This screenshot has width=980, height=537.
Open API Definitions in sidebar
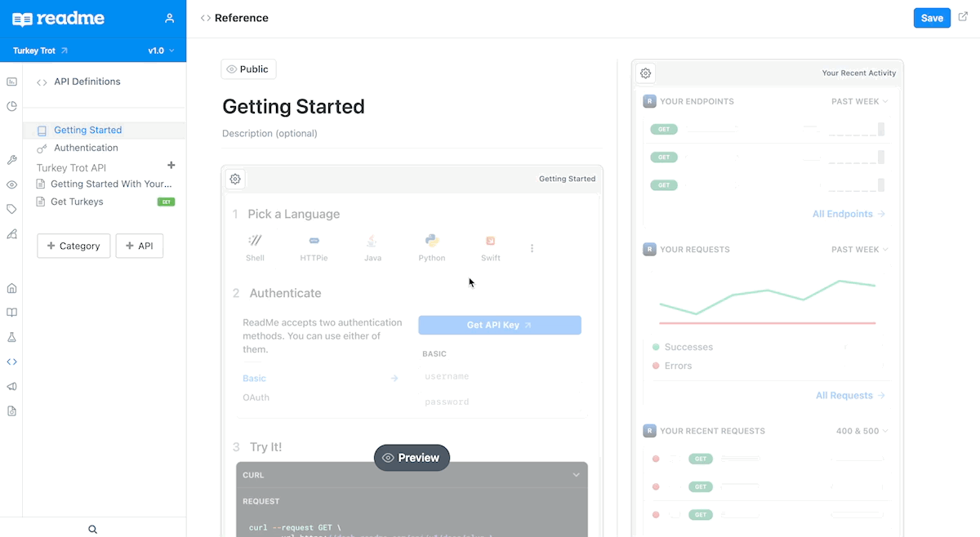click(79, 82)
